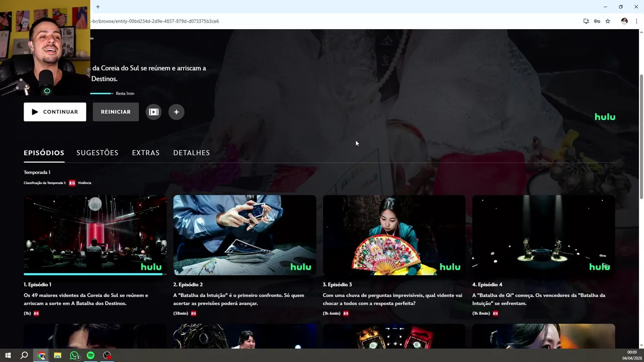Click the '(1h)' duration of Episódio 1
The height and width of the screenshot is (362, 644).
pyautogui.click(x=27, y=313)
